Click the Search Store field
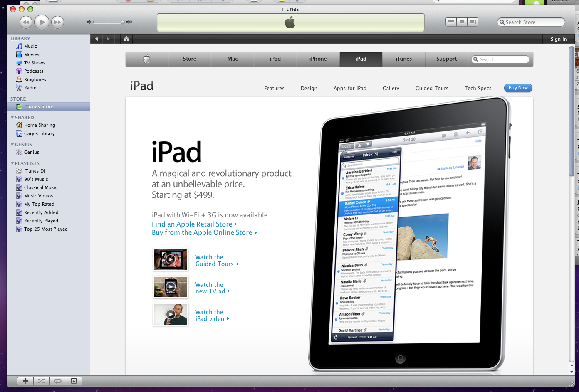The image size is (579, 392). [531, 22]
